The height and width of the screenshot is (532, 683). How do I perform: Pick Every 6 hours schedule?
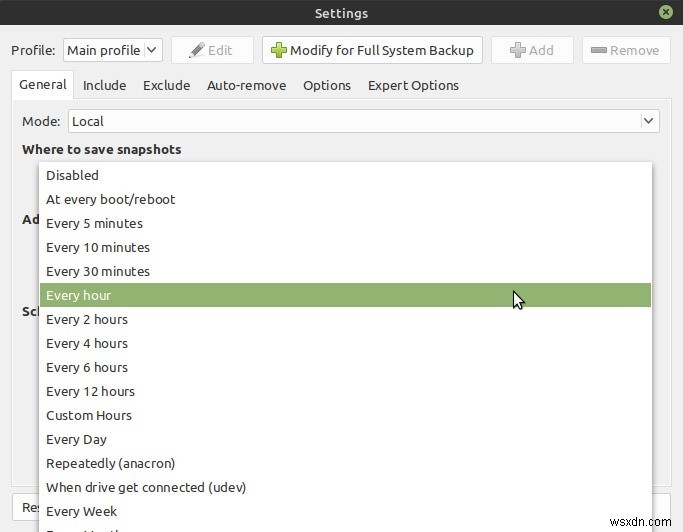[x=345, y=367]
